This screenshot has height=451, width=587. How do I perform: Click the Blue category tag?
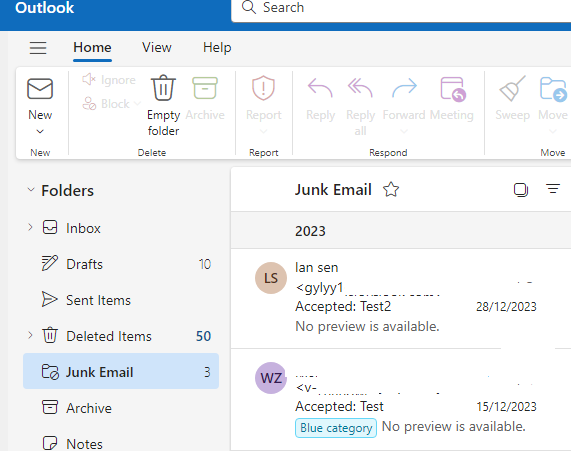coord(336,428)
